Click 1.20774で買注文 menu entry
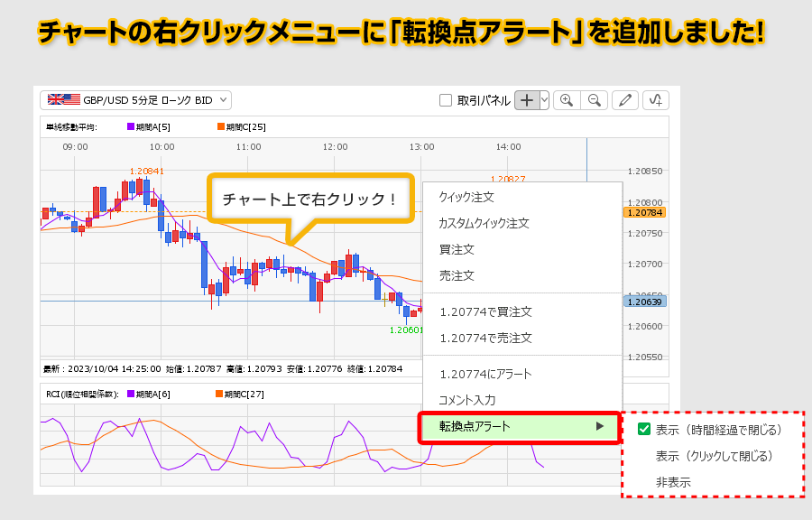 click(485, 311)
